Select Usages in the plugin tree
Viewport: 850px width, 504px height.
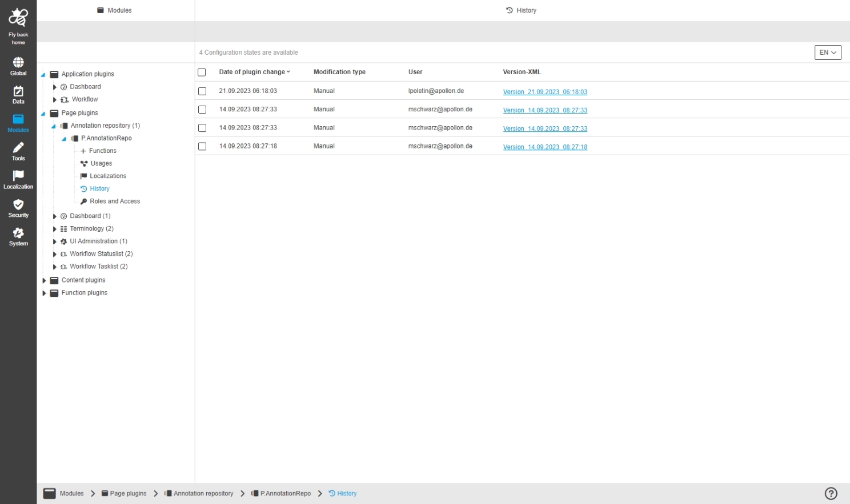pyautogui.click(x=101, y=164)
